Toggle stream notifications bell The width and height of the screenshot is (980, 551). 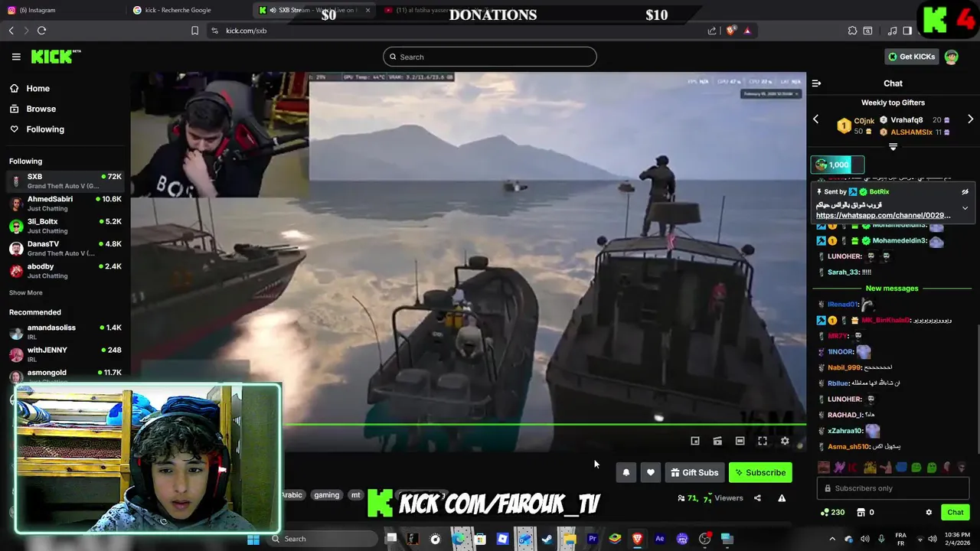(x=626, y=472)
